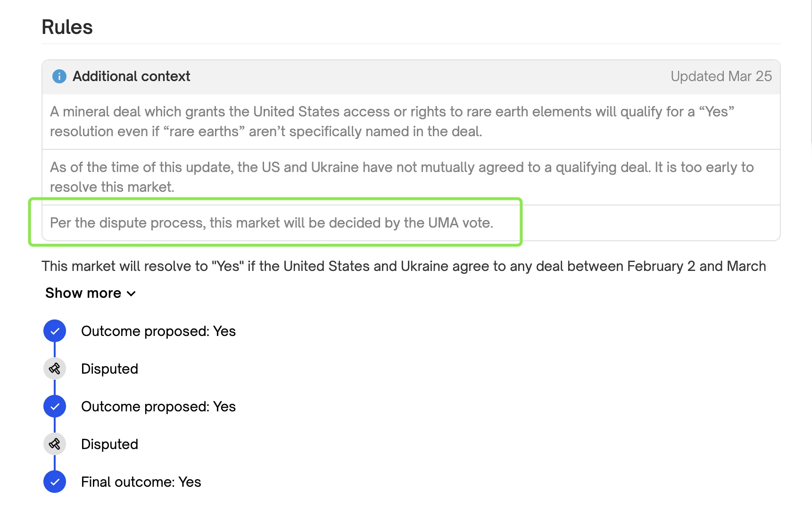
Task: Click the gavel icon of the second Disputed step
Action: click(x=55, y=444)
